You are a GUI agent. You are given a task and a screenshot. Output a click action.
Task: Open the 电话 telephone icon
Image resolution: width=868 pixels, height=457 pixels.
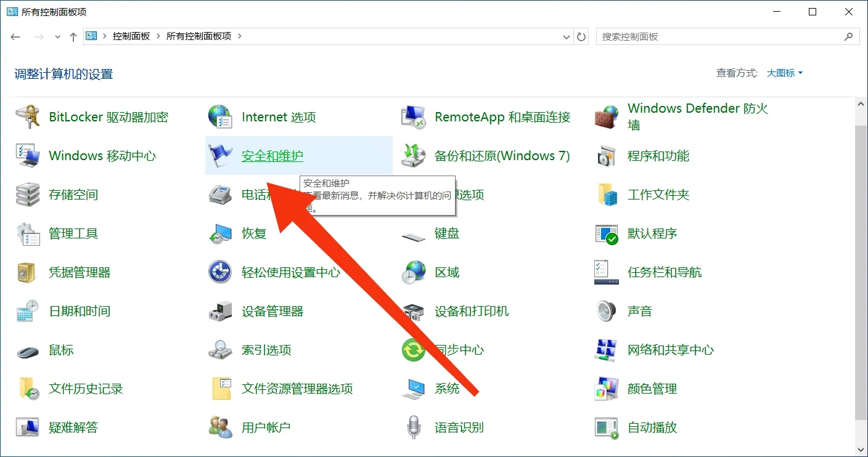[220, 195]
